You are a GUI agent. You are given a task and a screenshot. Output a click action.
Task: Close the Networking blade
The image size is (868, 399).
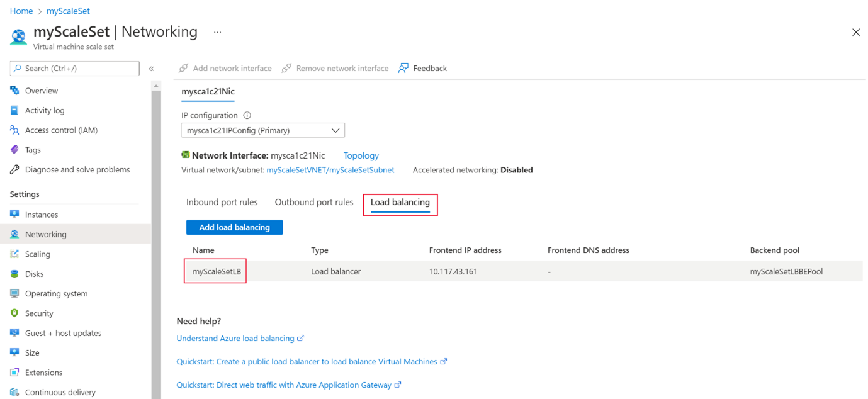(x=856, y=32)
